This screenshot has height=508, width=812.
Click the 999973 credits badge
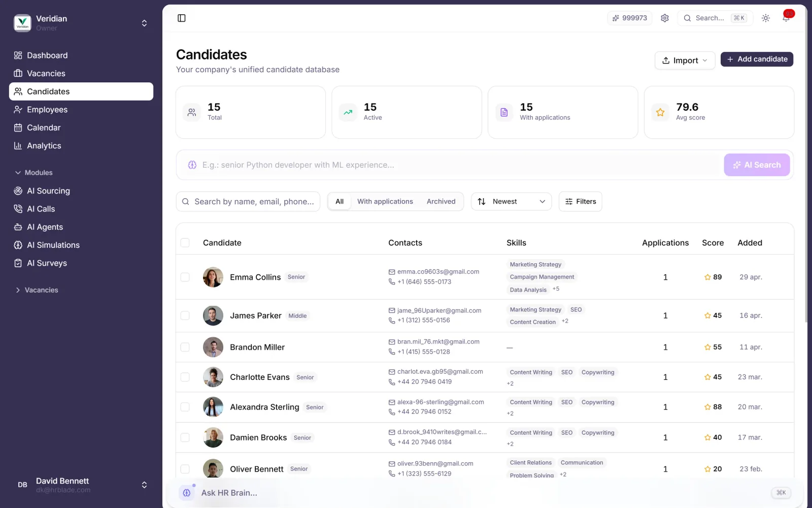pos(630,18)
